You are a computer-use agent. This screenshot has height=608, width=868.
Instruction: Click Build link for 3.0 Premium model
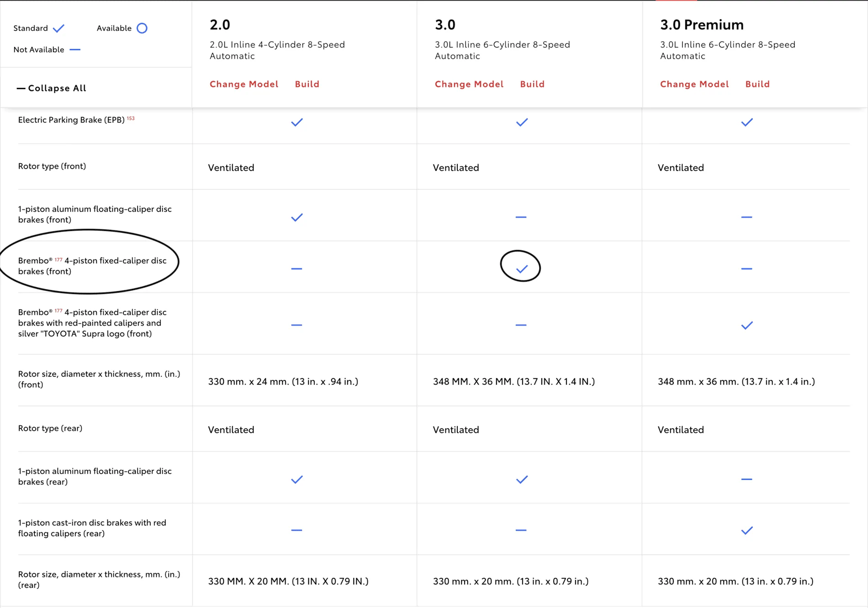pos(757,84)
